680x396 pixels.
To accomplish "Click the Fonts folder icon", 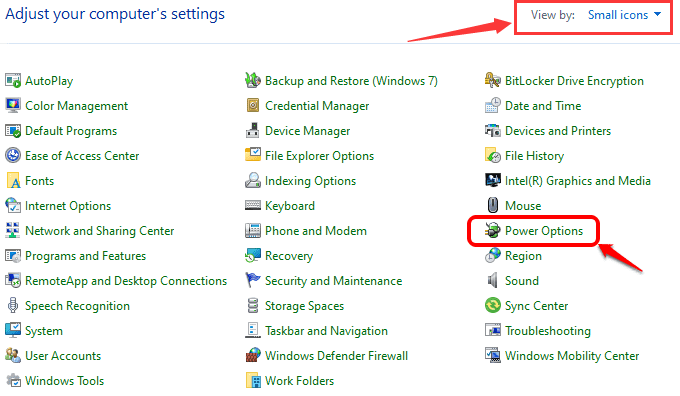I will [13, 181].
